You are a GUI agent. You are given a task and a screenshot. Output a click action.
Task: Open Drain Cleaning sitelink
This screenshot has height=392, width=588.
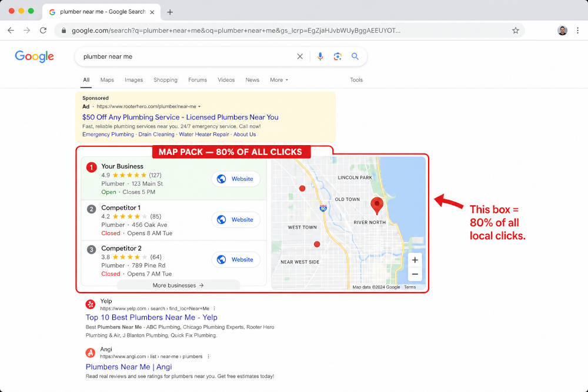point(156,134)
